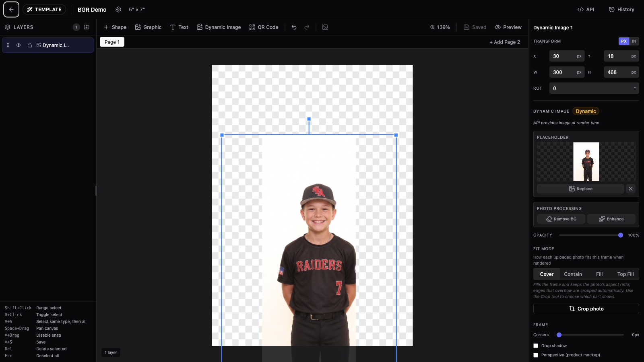Toggle visibility of Dynamic Image layer
Viewport: 644px width, 362px height.
(x=19, y=45)
